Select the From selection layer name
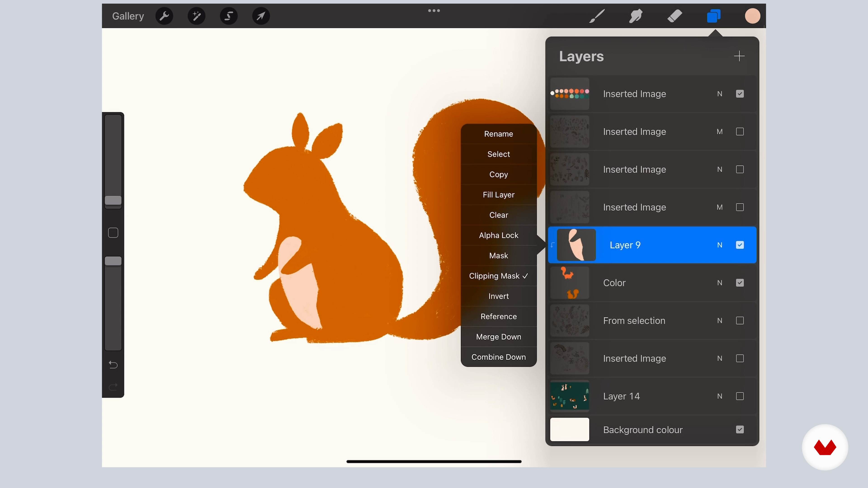The image size is (868, 488). [634, 320]
